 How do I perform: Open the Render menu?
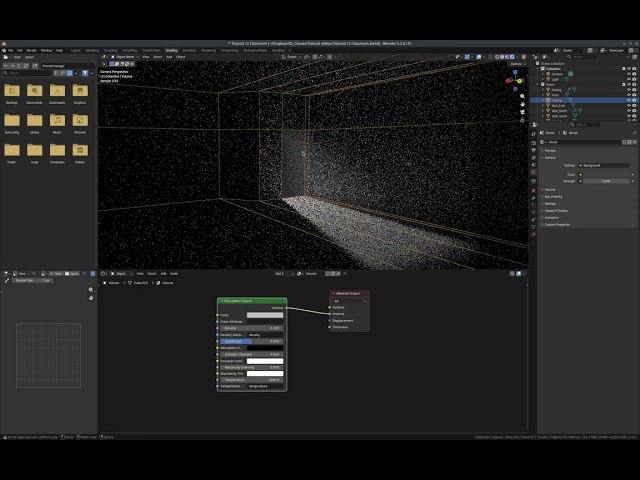[31, 51]
